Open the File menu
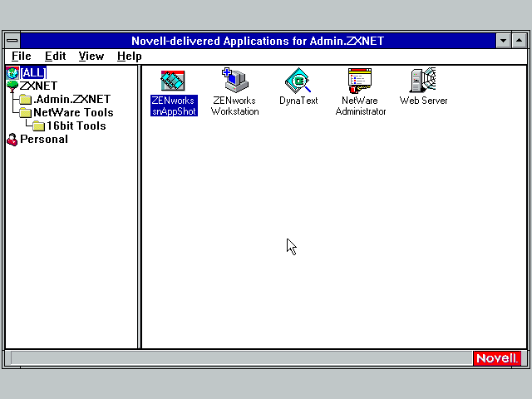 [22, 56]
